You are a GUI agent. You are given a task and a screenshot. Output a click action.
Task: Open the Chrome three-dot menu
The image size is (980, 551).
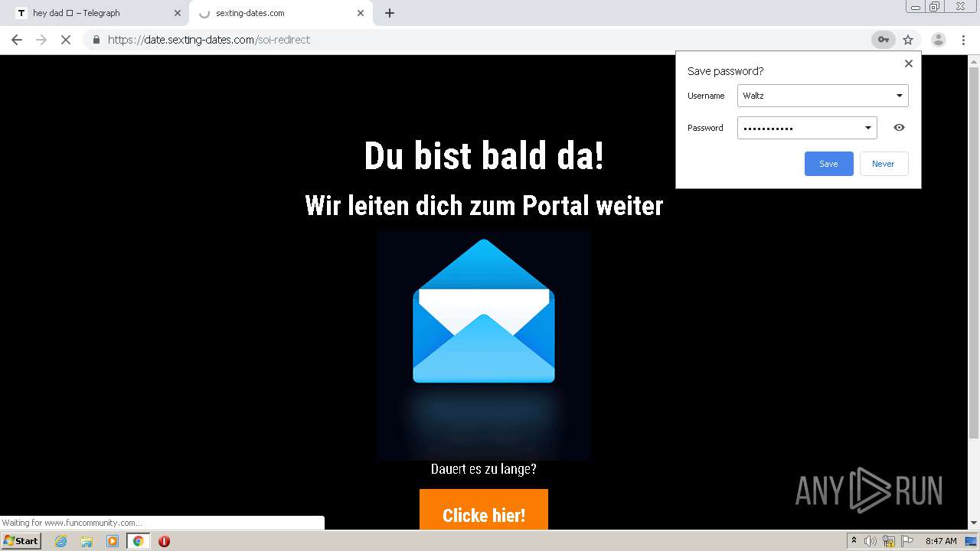[x=963, y=40]
